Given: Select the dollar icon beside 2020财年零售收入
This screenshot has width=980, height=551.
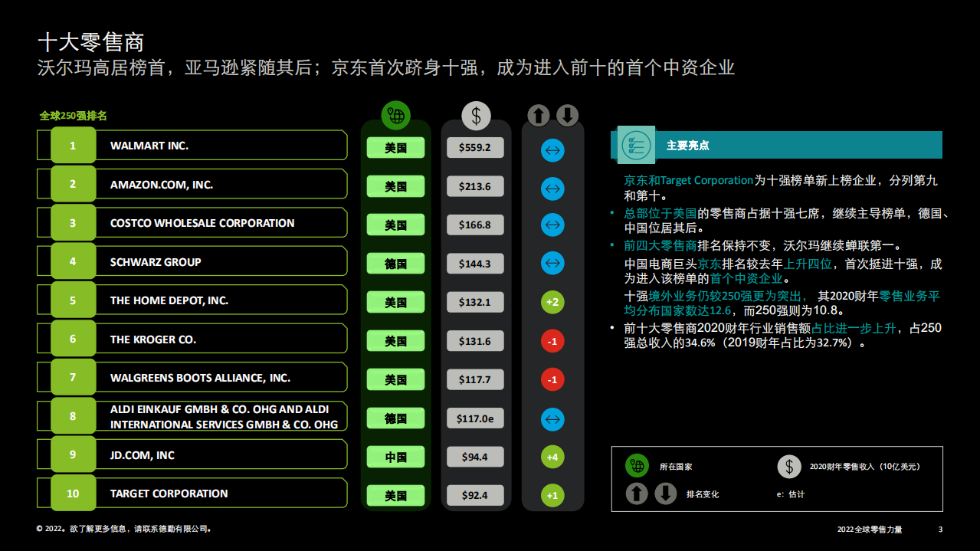Looking at the screenshot, I should tap(788, 466).
